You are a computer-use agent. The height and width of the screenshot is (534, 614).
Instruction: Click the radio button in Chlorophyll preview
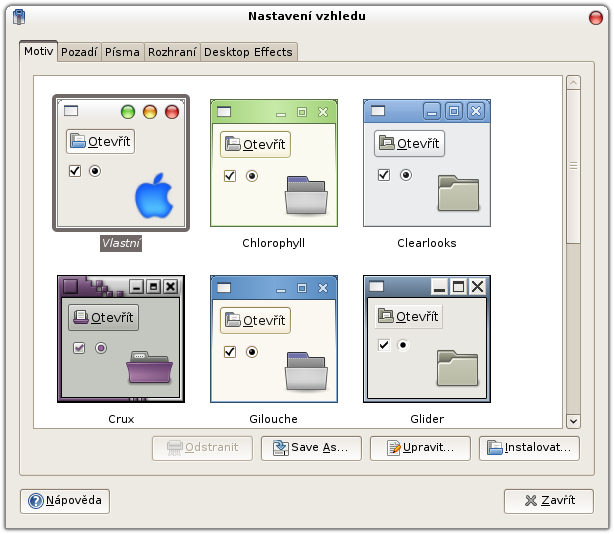click(x=252, y=176)
